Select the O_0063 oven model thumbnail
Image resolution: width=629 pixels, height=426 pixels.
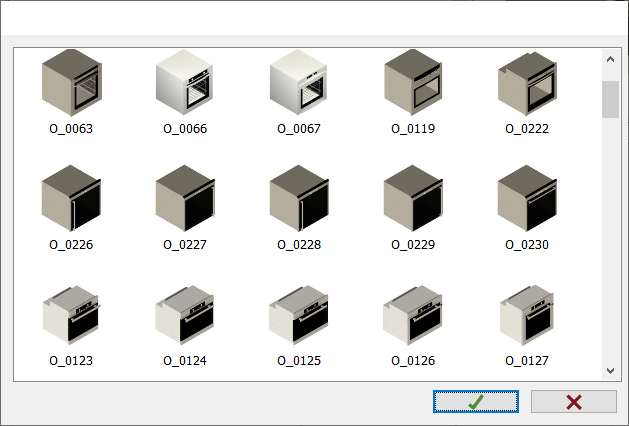click(71, 83)
